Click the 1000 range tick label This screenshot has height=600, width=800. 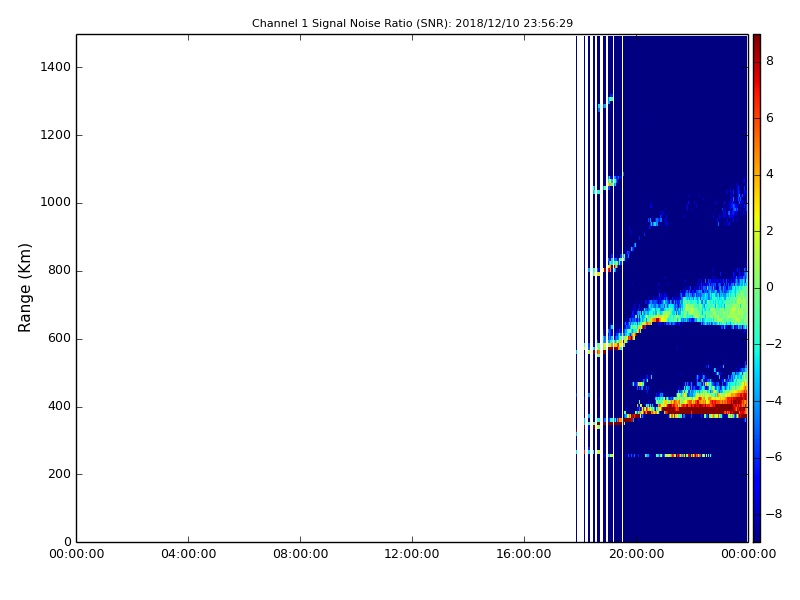[x=56, y=203]
